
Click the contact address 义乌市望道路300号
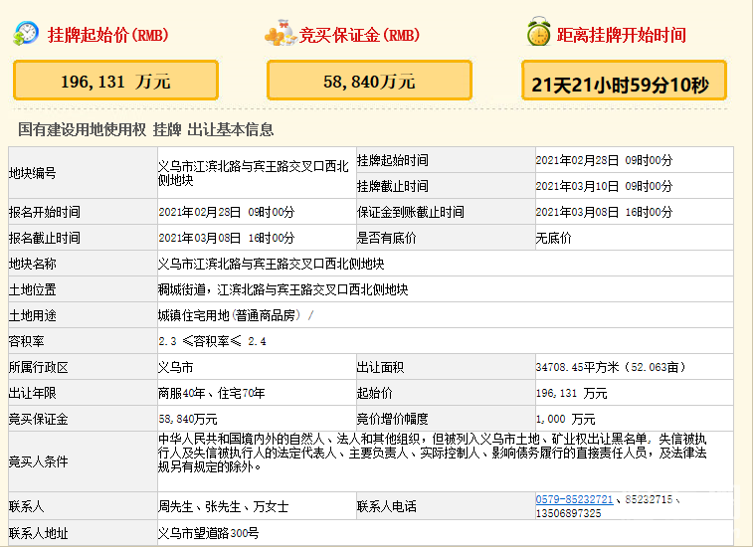coord(208,534)
